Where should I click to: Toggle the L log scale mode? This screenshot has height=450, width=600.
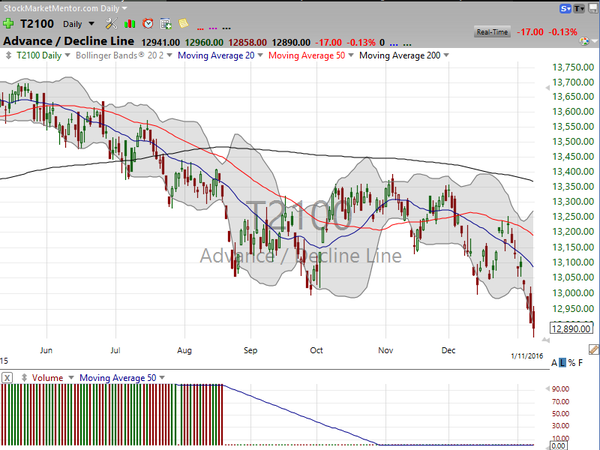click(x=562, y=363)
